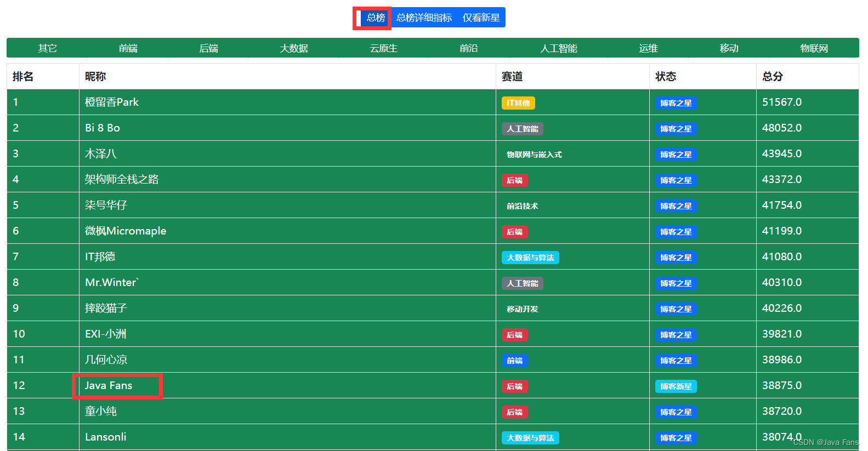Choose the 物联网 category tab
868x451 pixels.
[x=814, y=48]
